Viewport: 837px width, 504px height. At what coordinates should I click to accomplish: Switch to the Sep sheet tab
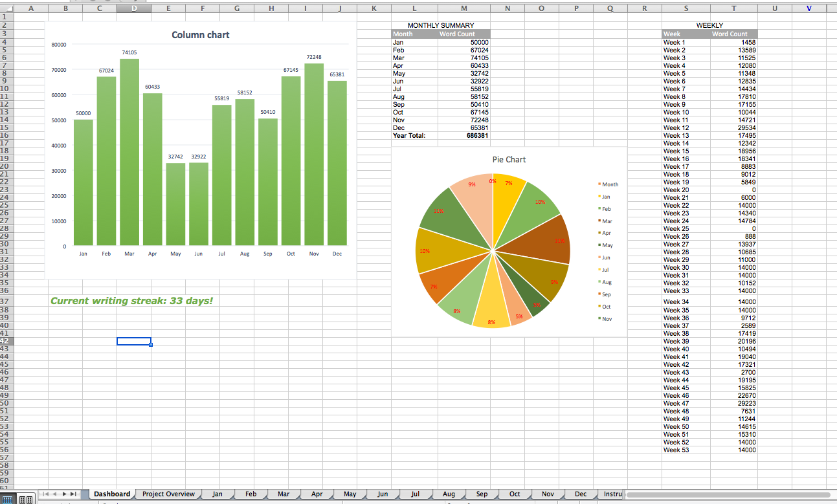coord(482,494)
